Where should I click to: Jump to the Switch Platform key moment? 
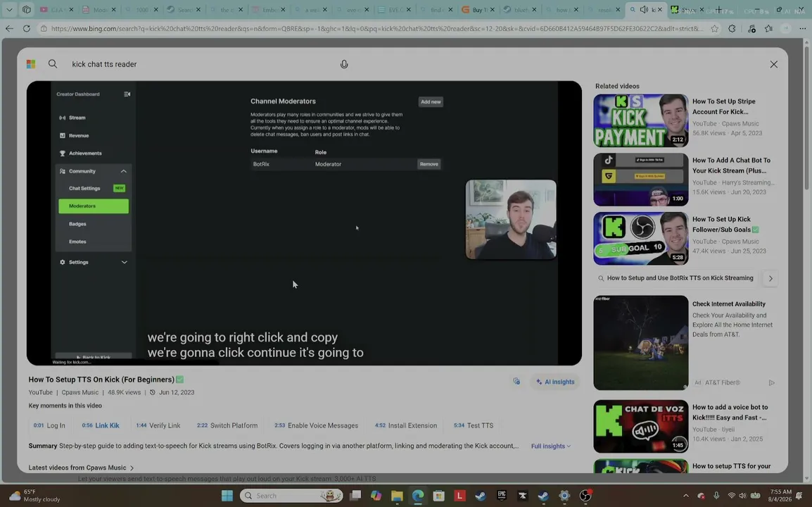pos(227,425)
